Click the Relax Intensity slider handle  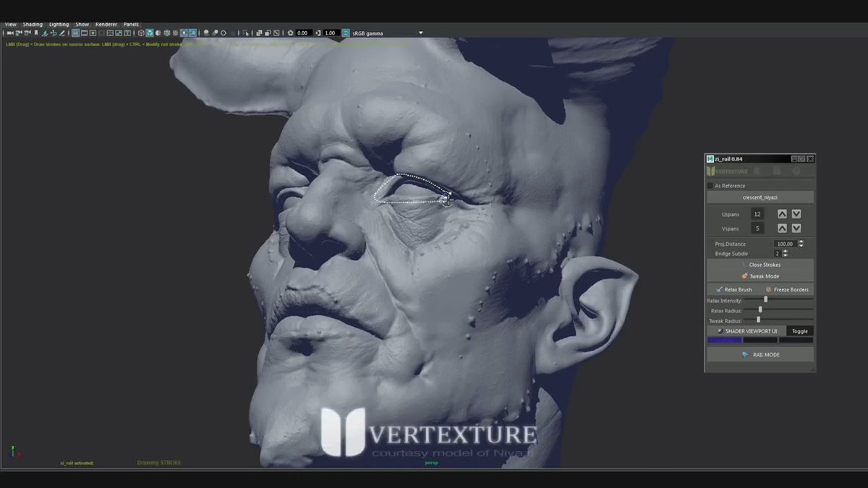click(765, 299)
